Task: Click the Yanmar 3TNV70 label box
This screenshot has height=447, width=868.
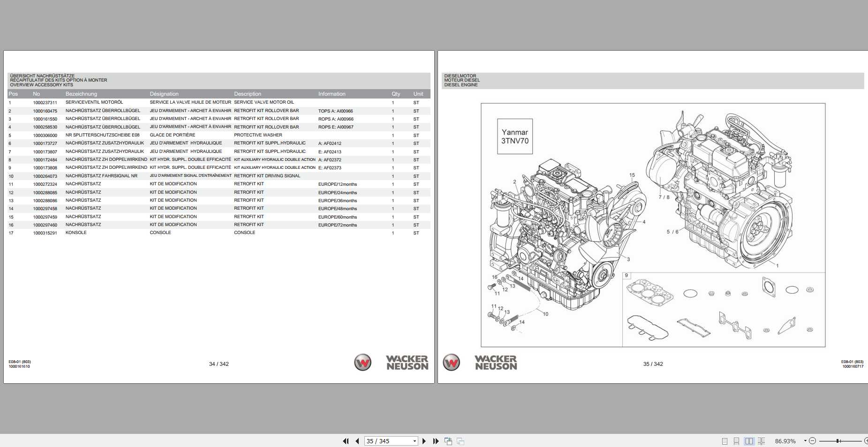Action: 514,136
